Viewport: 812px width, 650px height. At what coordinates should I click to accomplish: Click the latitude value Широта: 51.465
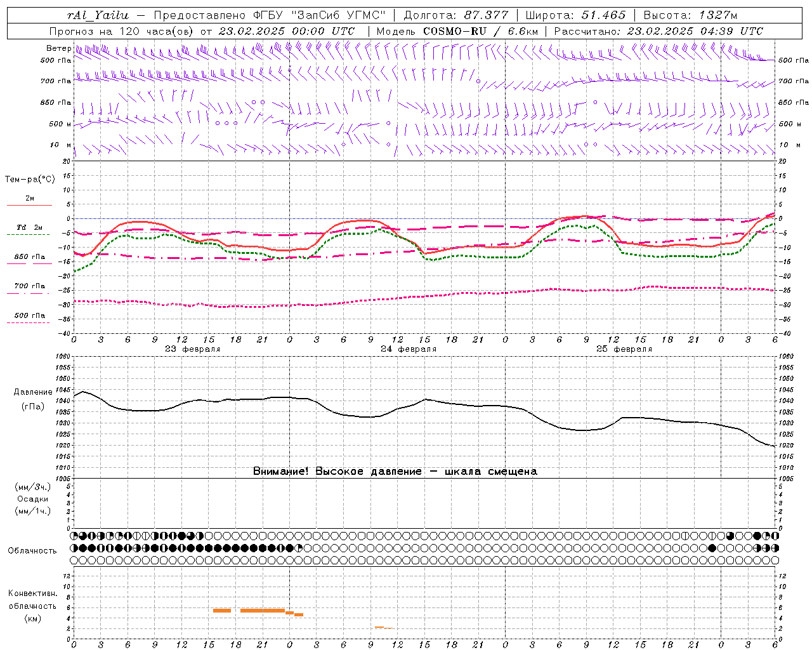pos(575,15)
